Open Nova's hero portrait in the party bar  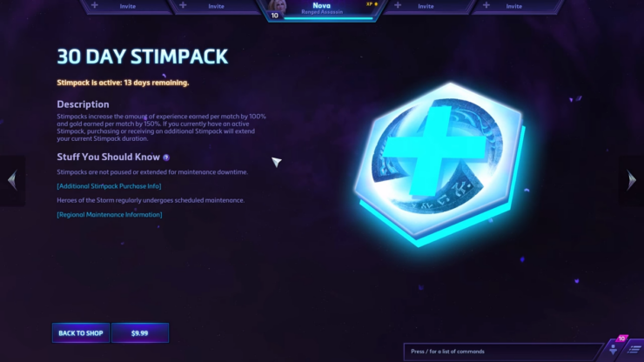(x=277, y=6)
